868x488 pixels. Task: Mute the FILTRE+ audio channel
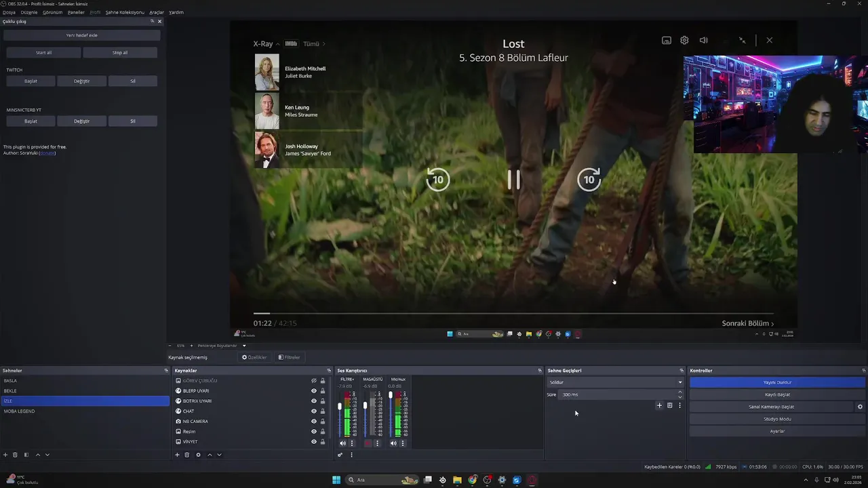click(x=342, y=443)
